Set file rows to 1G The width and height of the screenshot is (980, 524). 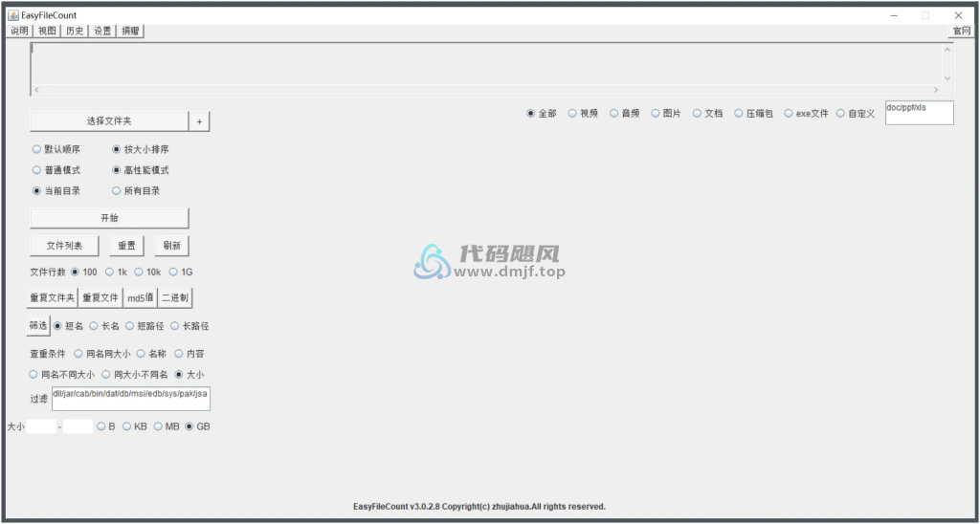click(x=181, y=272)
